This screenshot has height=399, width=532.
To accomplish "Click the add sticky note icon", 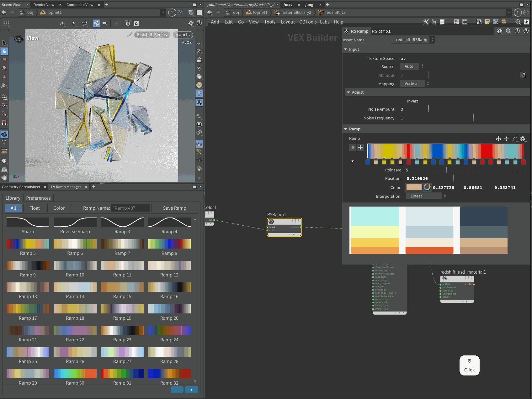I will [487, 22].
